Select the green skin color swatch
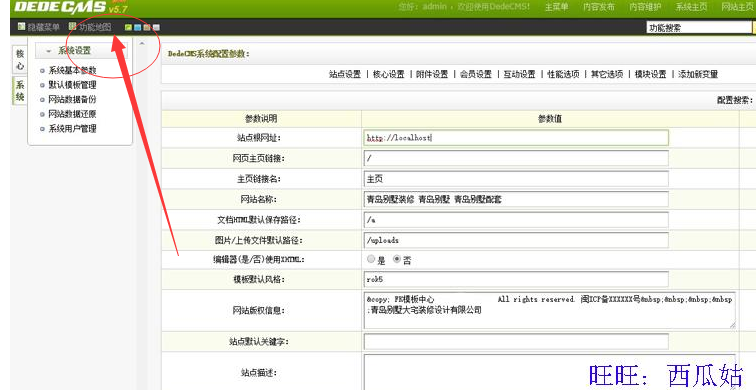Image resolution: width=756 pixels, height=390 pixels. (128, 27)
